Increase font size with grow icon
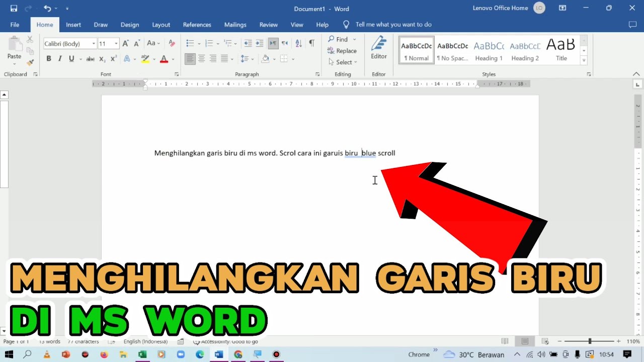Image resolution: width=644 pixels, height=362 pixels. tap(126, 44)
